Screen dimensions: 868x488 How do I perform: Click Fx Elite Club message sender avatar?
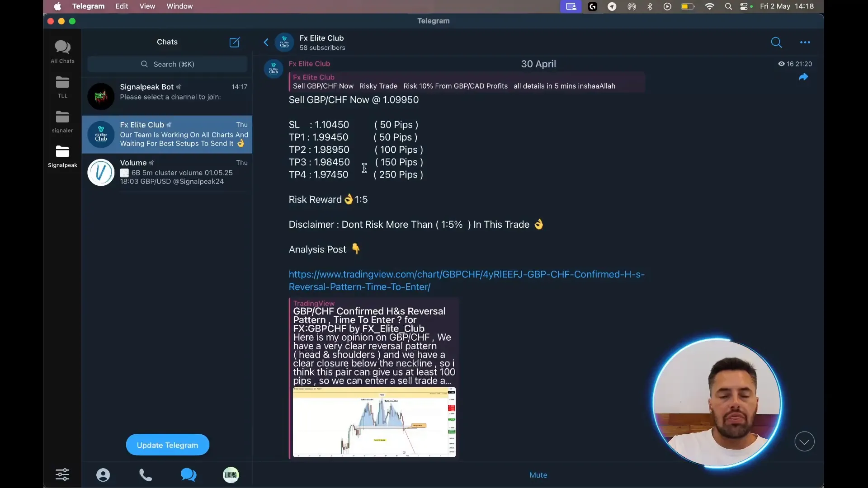(274, 69)
